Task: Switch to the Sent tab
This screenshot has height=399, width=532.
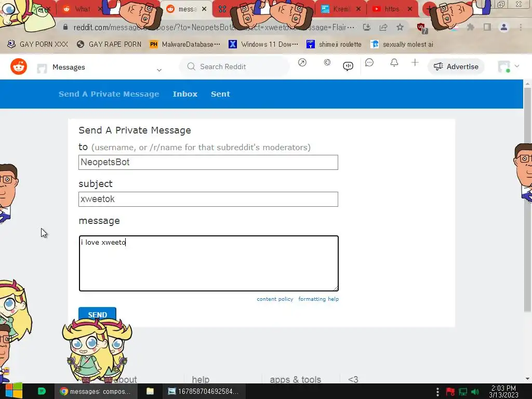Action: pyautogui.click(x=220, y=94)
